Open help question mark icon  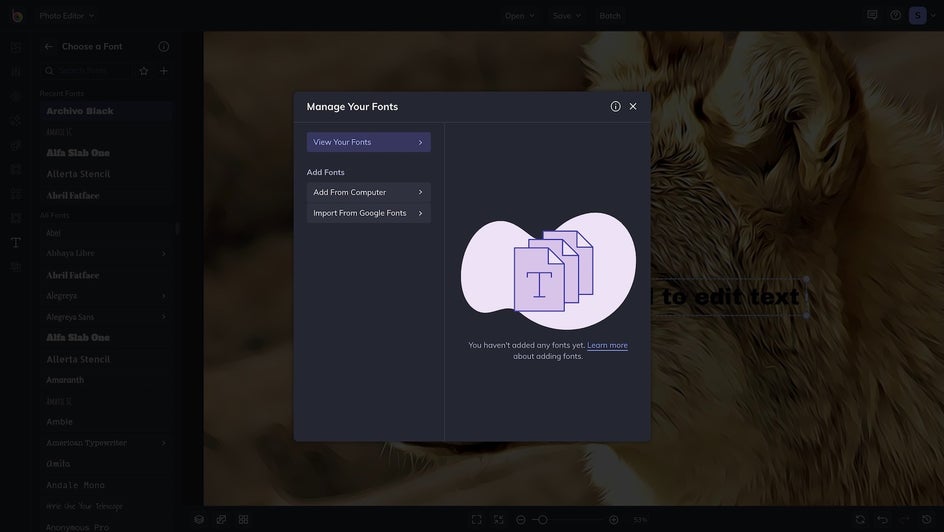pos(896,15)
